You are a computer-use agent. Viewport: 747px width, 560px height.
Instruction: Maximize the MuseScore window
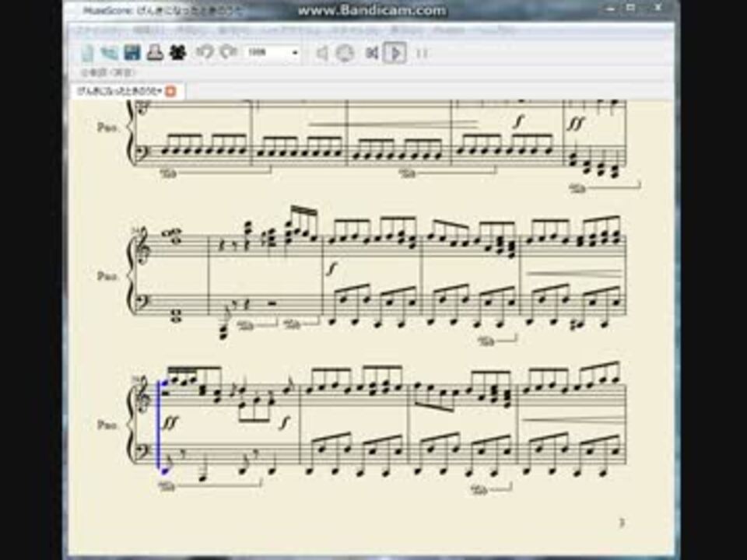(630, 8)
